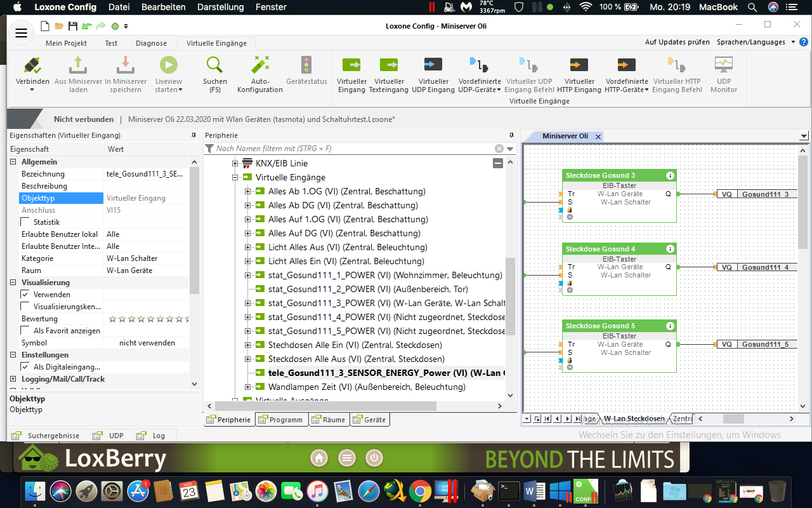Expand the KNX/EIB Linie tree node
The width and height of the screenshot is (812, 508).
click(235, 164)
